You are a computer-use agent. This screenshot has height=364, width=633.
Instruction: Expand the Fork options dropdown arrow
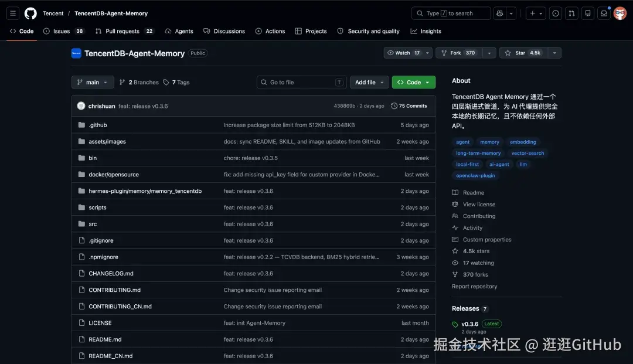click(x=489, y=53)
